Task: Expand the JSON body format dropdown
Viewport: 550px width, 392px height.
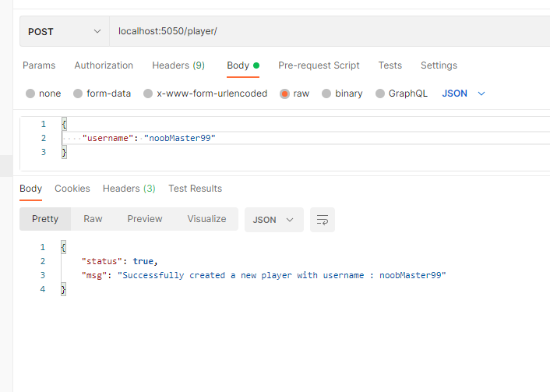Action: click(464, 94)
